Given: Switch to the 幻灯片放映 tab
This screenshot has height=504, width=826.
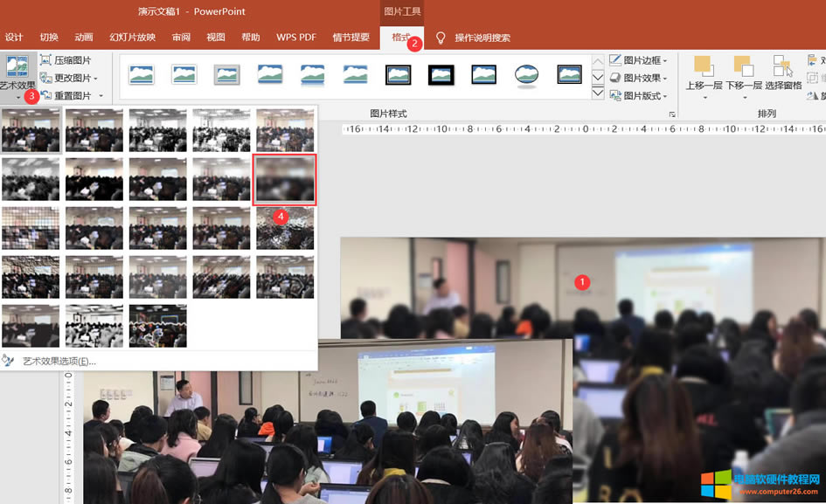Looking at the screenshot, I should (135, 37).
